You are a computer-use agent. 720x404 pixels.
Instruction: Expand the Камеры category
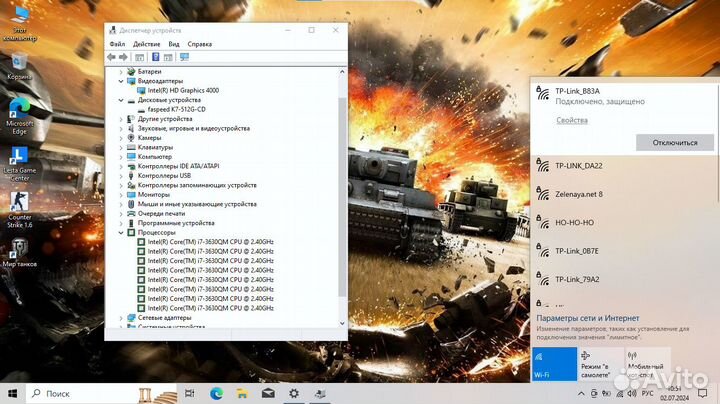(x=121, y=138)
